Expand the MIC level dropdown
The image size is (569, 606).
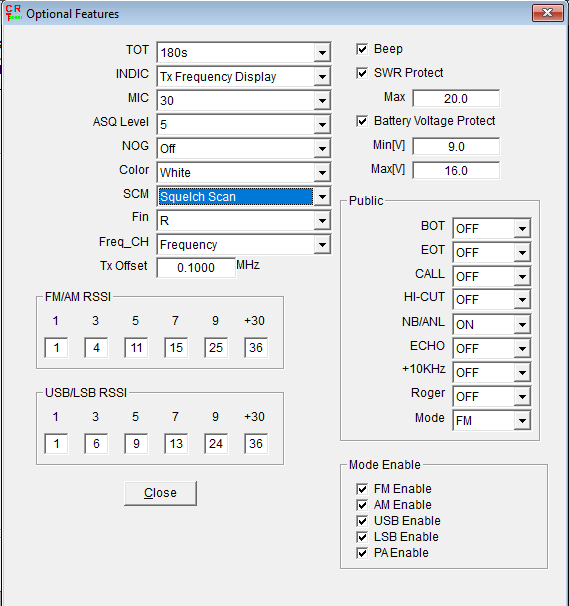(244, 100)
